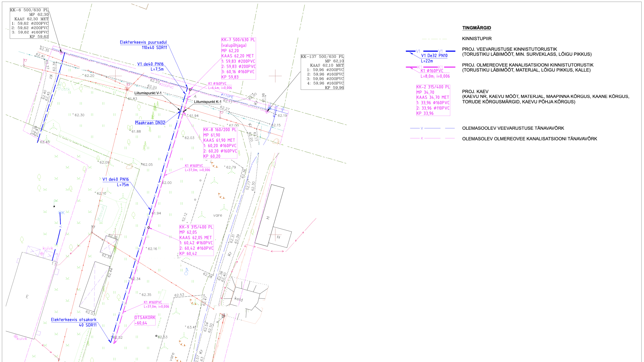Click the KK-7 manhole circle symbol
The height and width of the screenshot is (362, 644).
(x=190, y=90)
